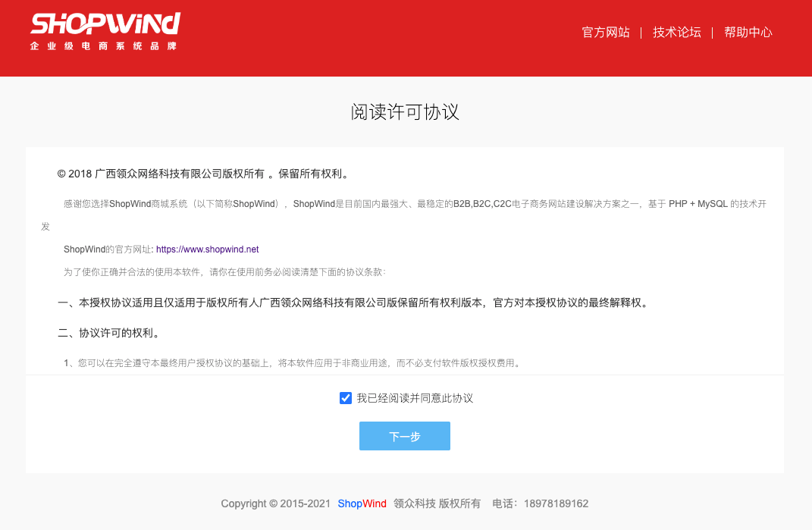Screen dimensions: 812x530
Task: Click the ShopWind link in the footer
Action: [x=362, y=503]
